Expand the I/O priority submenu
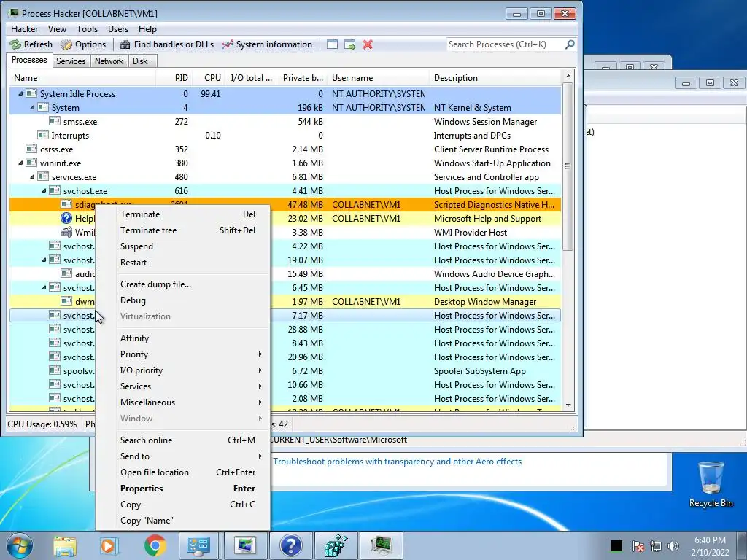Image resolution: width=747 pixels, height=560 pixels. tap(260, 370)
